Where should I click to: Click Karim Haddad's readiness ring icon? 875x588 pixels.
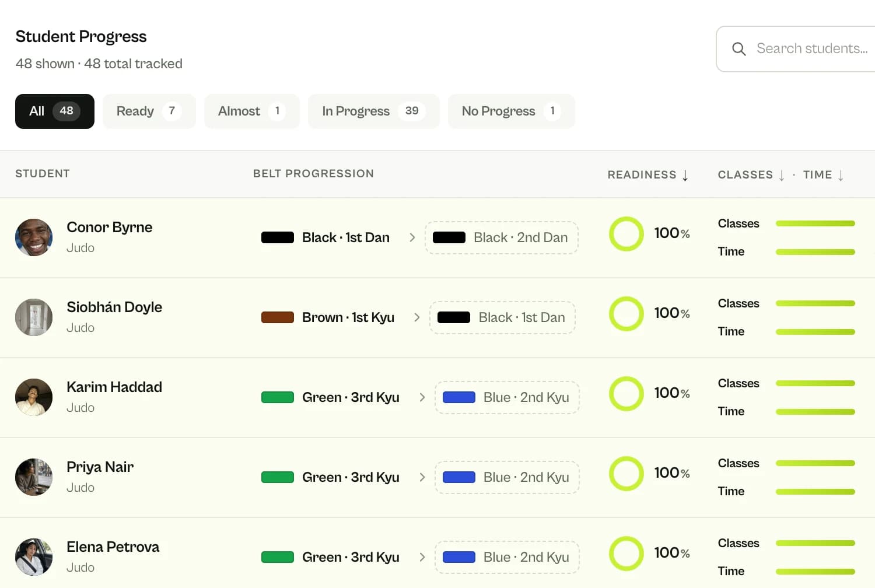[x=626, y=394]
